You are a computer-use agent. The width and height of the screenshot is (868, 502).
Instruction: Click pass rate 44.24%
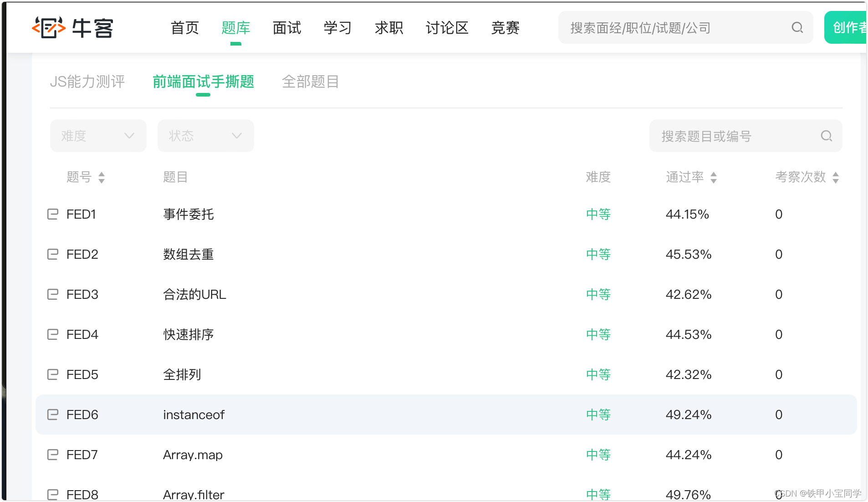coord(689,455)
